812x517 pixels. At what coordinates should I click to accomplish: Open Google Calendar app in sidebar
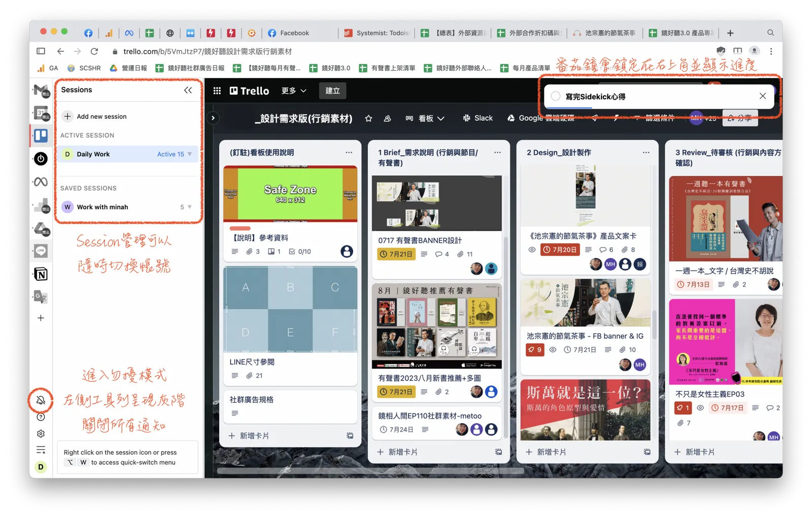click(41, 113)
